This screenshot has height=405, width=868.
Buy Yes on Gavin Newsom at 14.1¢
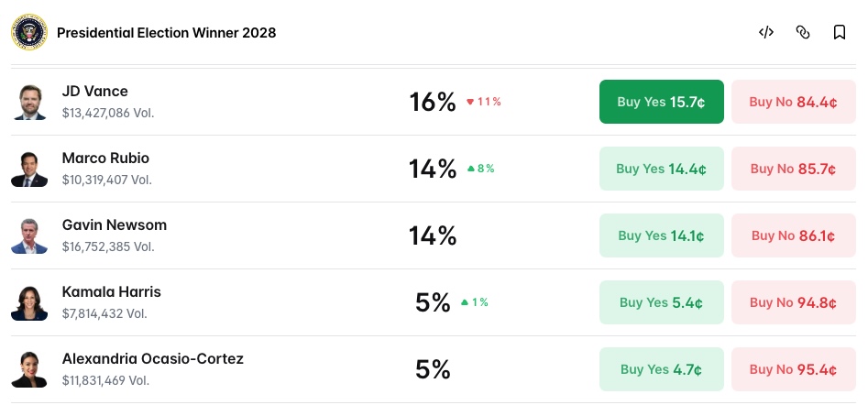point(662,235)
